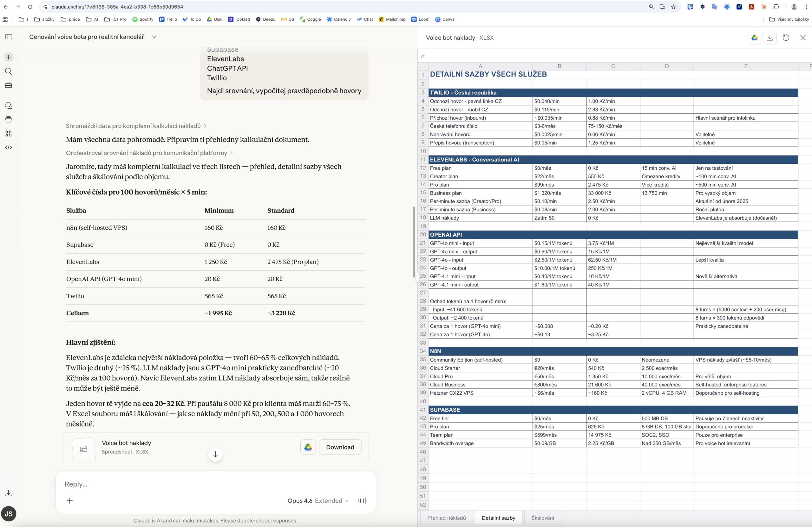Image resolution: width=812 pixels, height=527 pixels.
Task: Click into the Reply text field
Action: 205,484
